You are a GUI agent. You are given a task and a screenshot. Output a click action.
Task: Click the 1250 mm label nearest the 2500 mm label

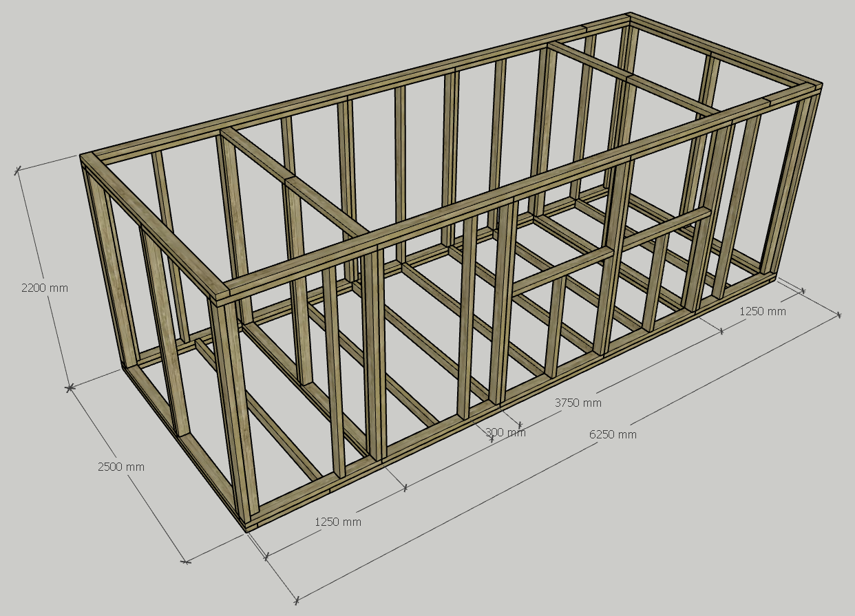[x=338, y=522]
